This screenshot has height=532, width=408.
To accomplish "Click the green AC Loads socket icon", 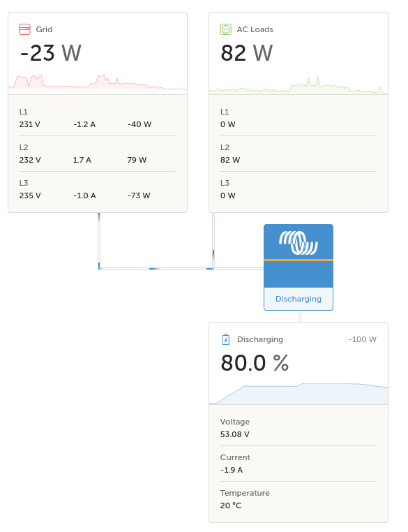I will [226, 29].
